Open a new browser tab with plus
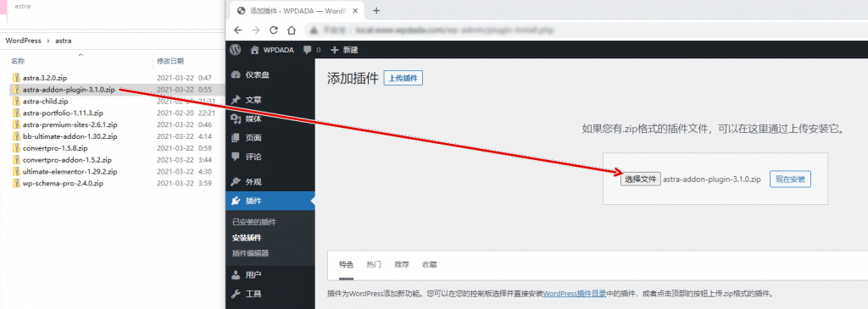The width and height of the screenshot is (868, 309). [376, 10]
